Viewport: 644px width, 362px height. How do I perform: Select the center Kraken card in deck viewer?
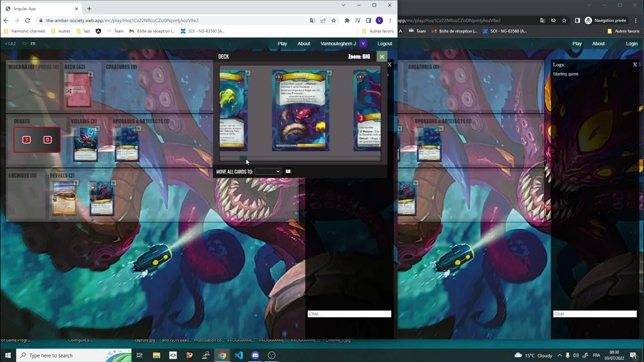[x=300, y=111]
